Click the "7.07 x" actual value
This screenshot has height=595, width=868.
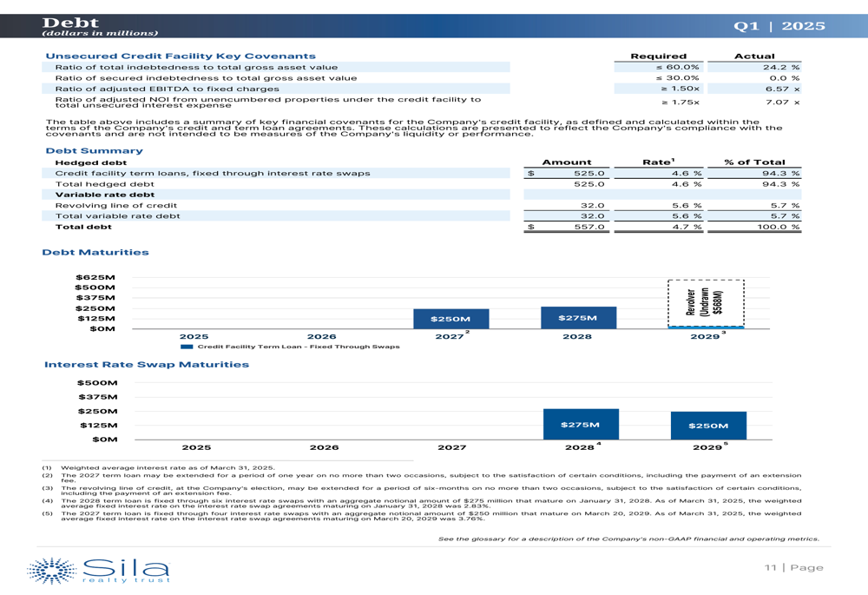(x=783, y=102)
